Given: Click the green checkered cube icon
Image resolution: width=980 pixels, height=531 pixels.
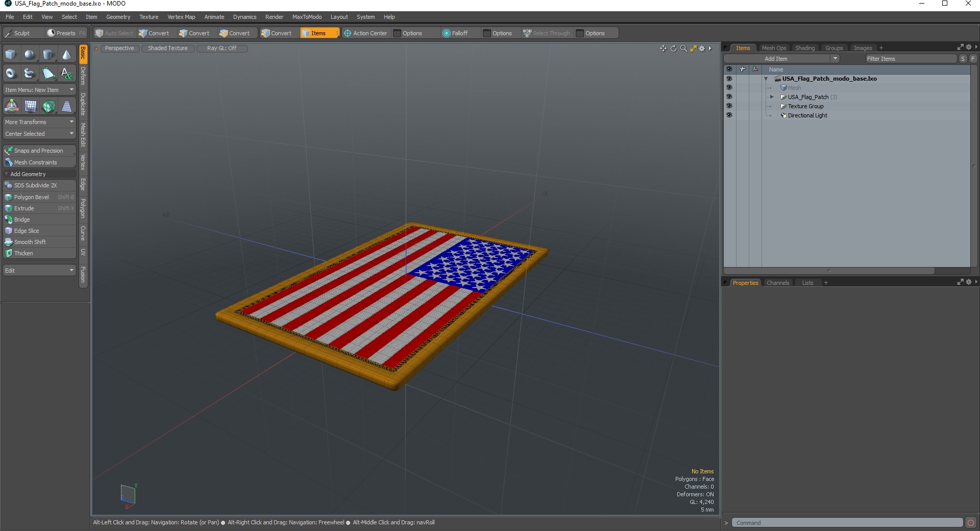Looking at the screenshot, I should pos(48,106).
